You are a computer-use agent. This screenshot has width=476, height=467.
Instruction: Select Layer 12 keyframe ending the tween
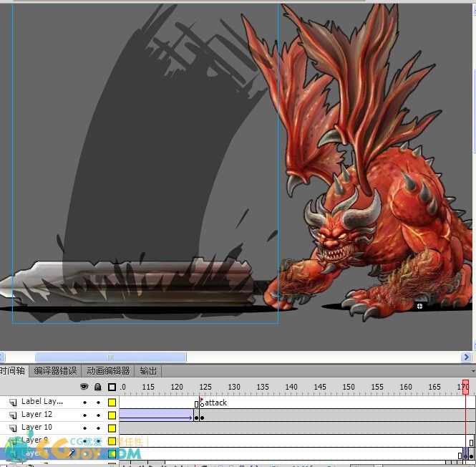(x=196, y=418)
